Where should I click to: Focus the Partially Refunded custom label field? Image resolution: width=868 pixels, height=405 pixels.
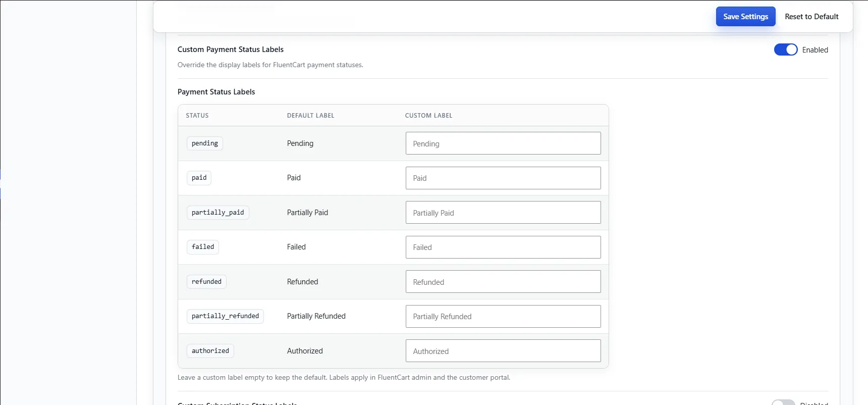click(x=503, y=316)
